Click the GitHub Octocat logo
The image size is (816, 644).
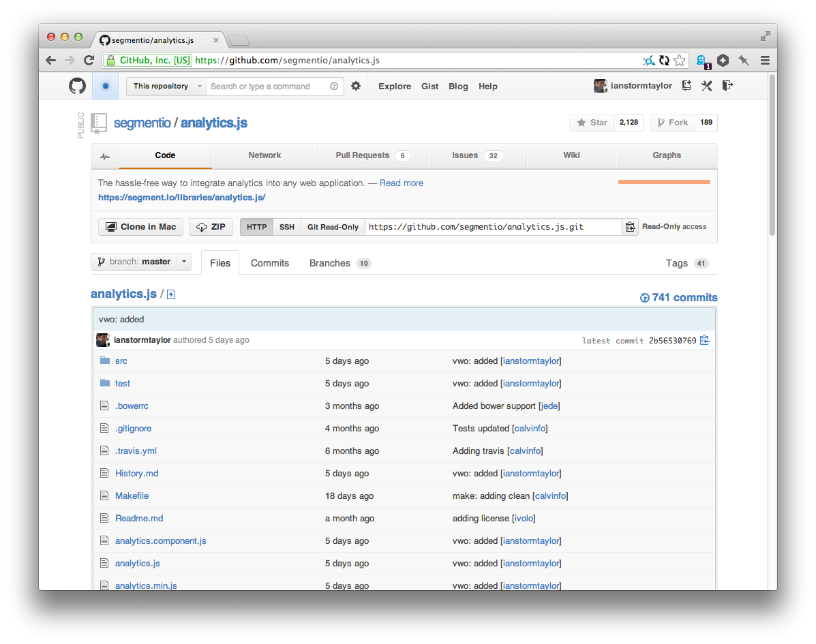click(77, 86)
